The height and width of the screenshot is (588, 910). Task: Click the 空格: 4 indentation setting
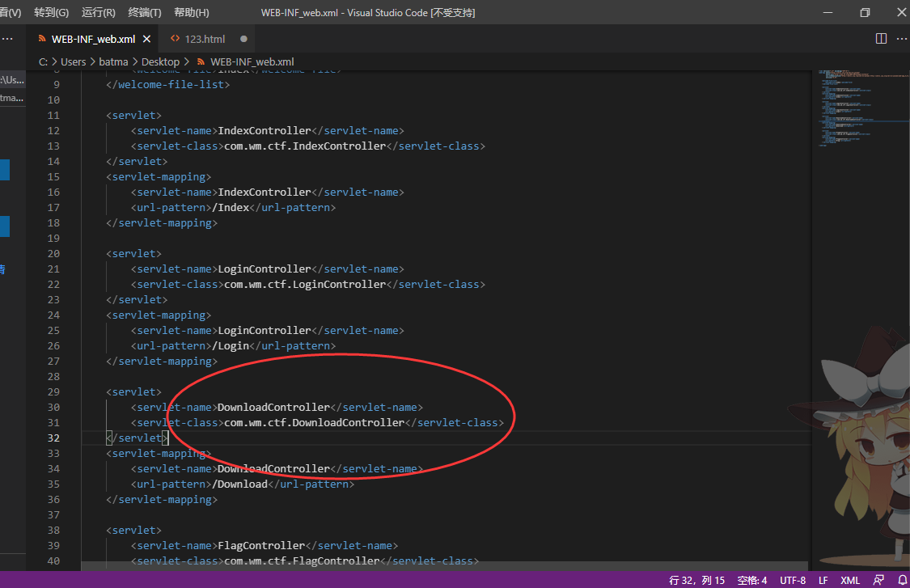pyautogui.click(x=752, y=580)
